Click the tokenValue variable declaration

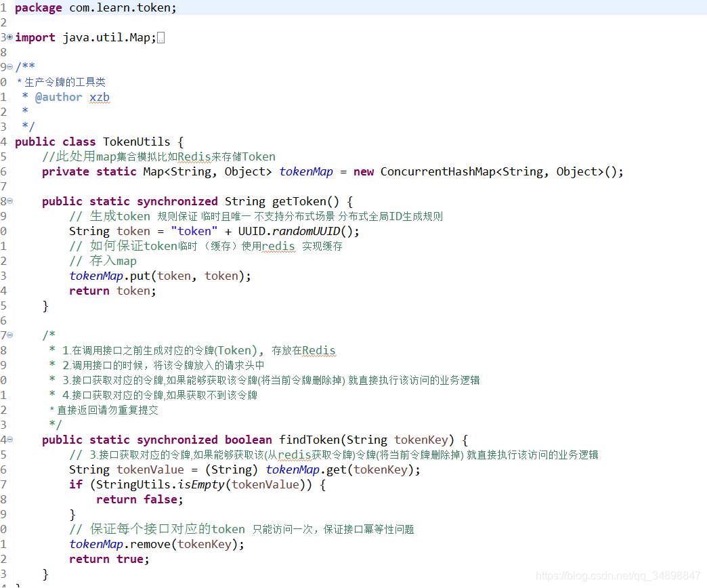[150, 469]
